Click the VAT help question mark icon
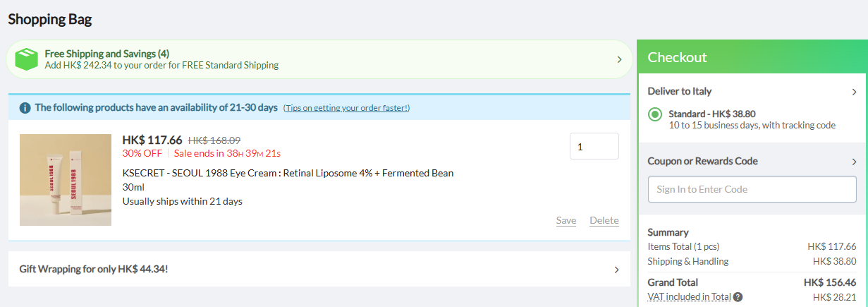This screenshot has height=307, width=868. [x=738, y=297]
